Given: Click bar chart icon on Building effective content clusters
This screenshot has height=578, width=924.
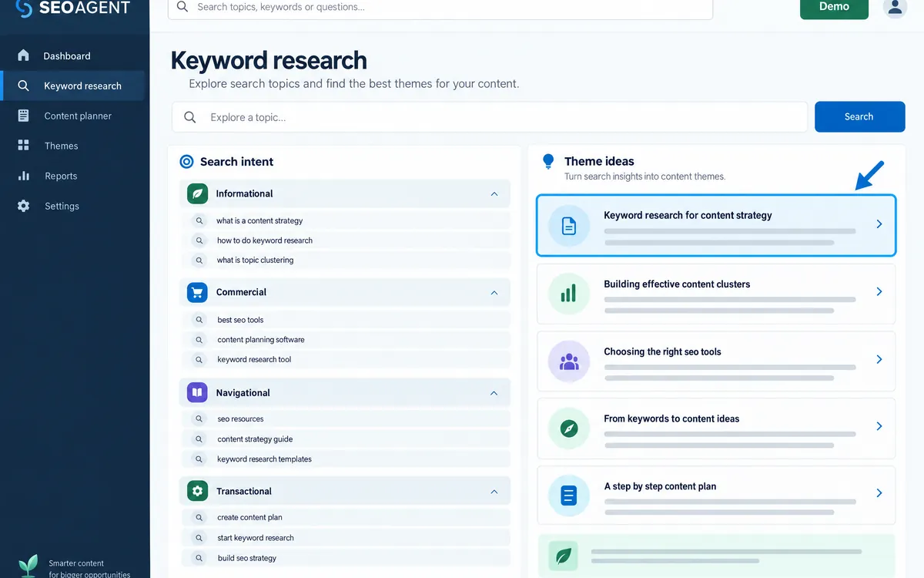Looking at the screenshot, I should (x=569, y=293).
